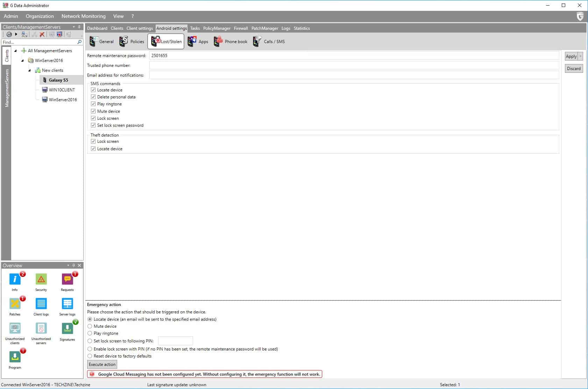
Task: Pin the Clients/ManagementServers panel
Action: point(79,27)
